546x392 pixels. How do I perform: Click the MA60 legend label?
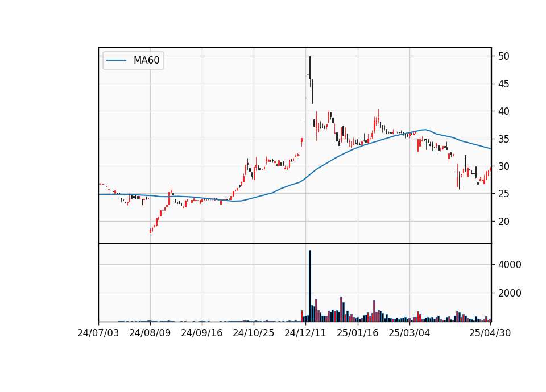coord(146,60)
